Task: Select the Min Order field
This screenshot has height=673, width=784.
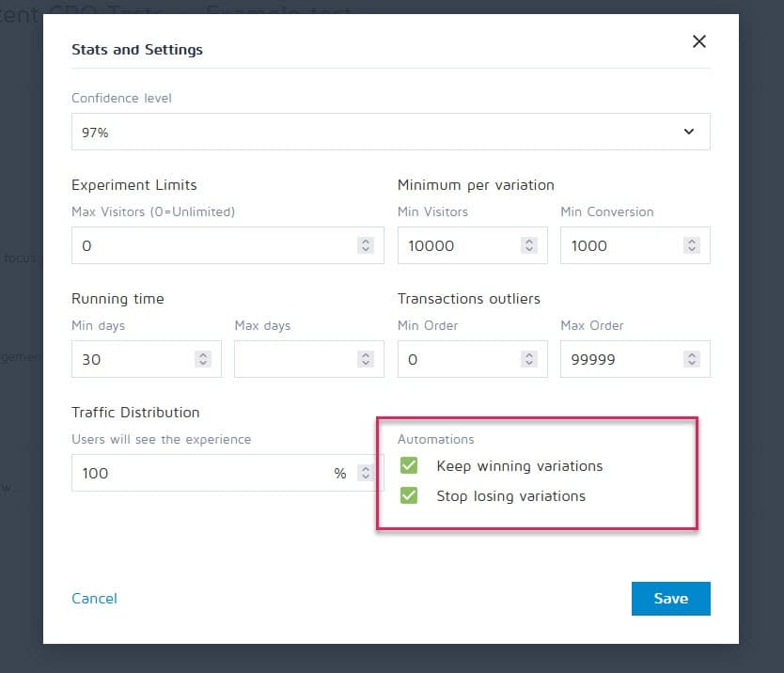Action: [x=456, y=359]
